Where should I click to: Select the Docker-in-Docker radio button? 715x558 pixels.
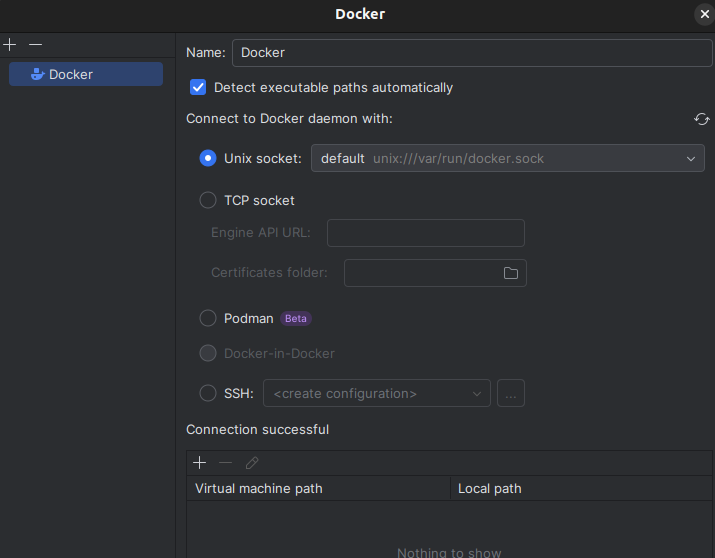[x=208, y=353]
